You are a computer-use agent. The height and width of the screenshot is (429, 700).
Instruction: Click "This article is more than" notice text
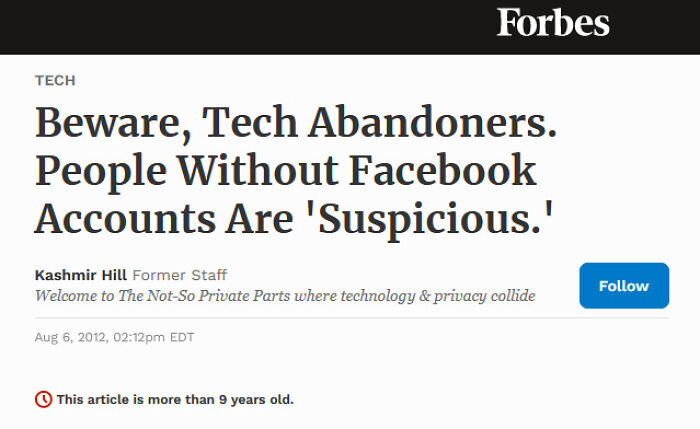[x=135, y=399]
